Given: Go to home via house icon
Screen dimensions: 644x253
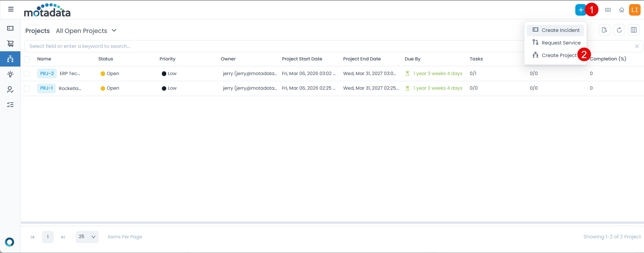Looking at the screenshot, I should click(x=622, y=10).
